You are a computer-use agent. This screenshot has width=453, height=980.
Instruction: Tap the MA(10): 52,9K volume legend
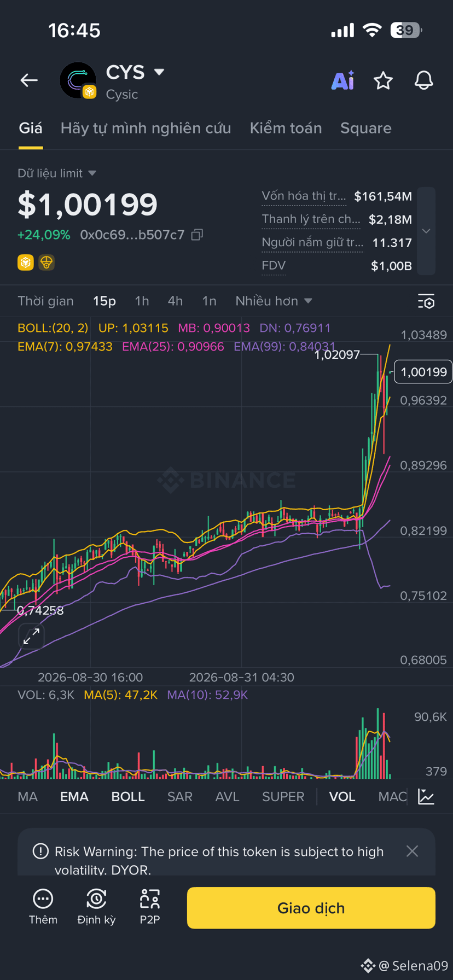click(x=207, y=695)
